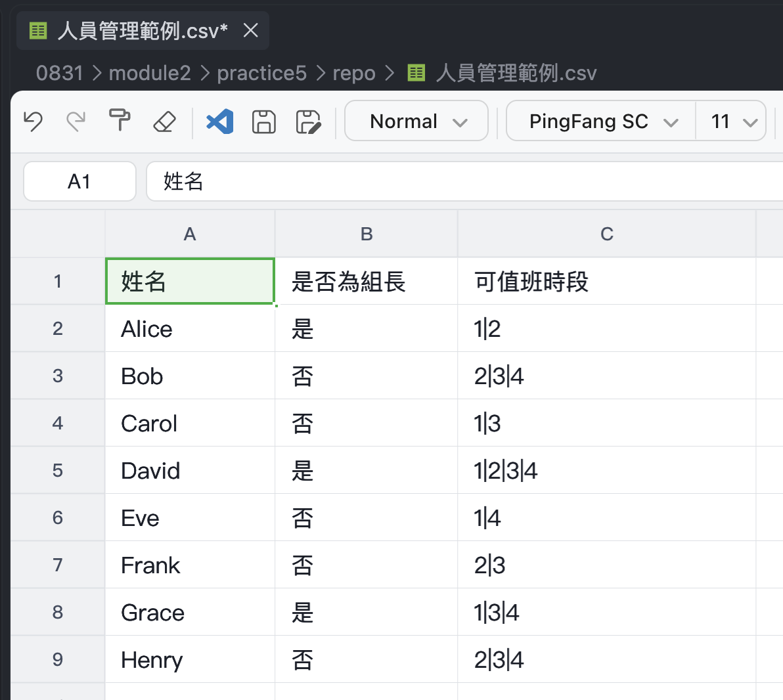The image size is (783, 700).
Task: Click cell Bob
Action: pyautogui.click(x=190, y=376)
